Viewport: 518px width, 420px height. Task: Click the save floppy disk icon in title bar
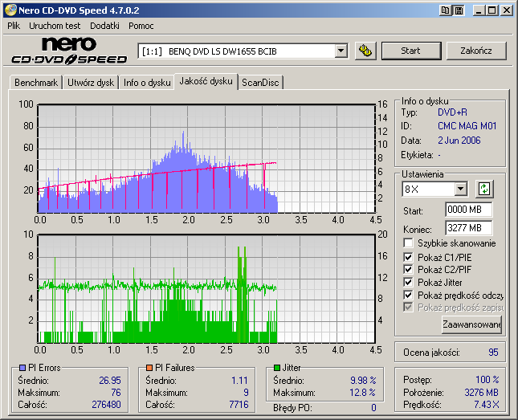pos(459,10)
